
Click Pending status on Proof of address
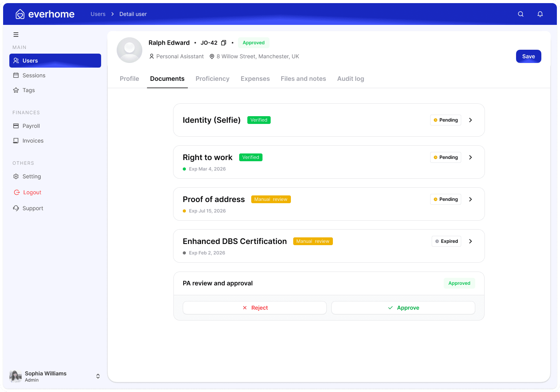(446, 199)
